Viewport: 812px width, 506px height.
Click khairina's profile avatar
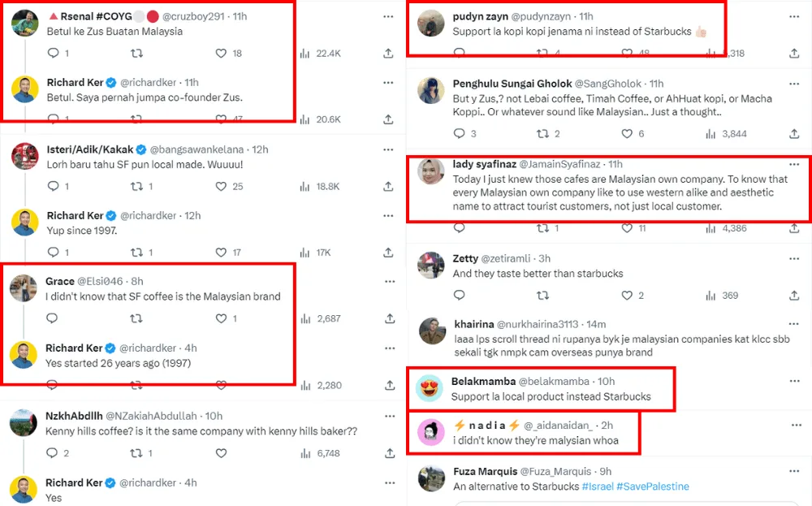tap(431, 331)
